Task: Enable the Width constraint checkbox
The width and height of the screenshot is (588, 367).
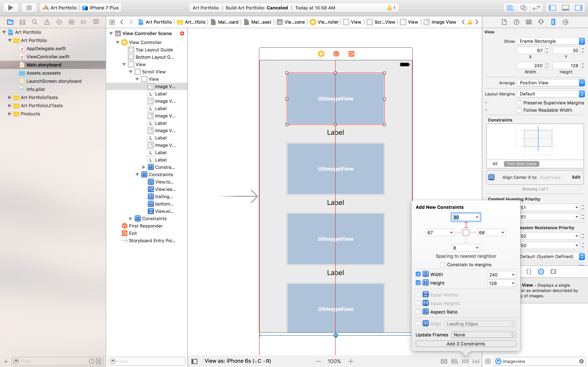Action: click(419, 274)
